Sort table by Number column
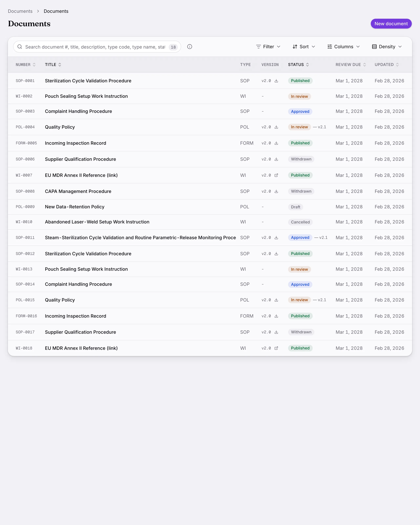The height and width of the screenshot is (525, 420). pos(26,65)
